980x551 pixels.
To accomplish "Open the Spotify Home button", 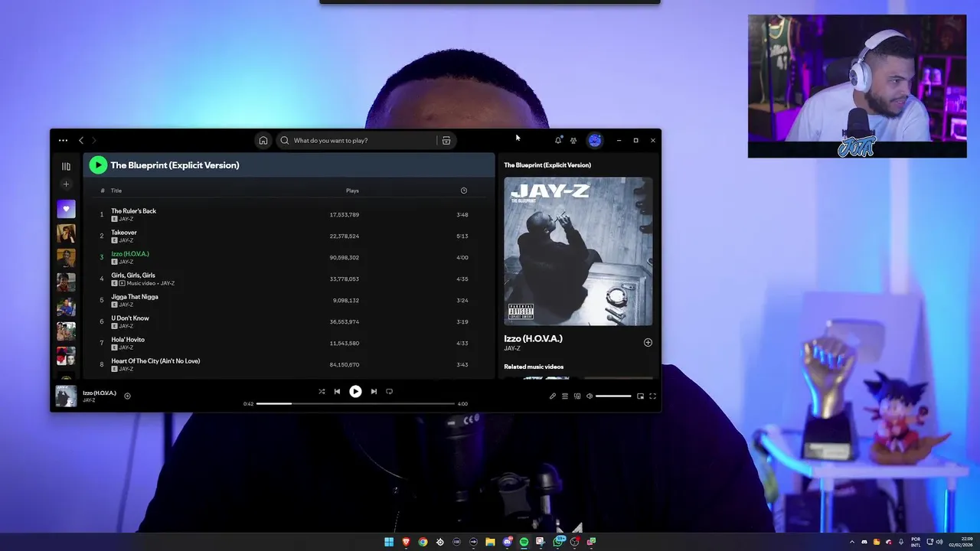I will (263, 141).
